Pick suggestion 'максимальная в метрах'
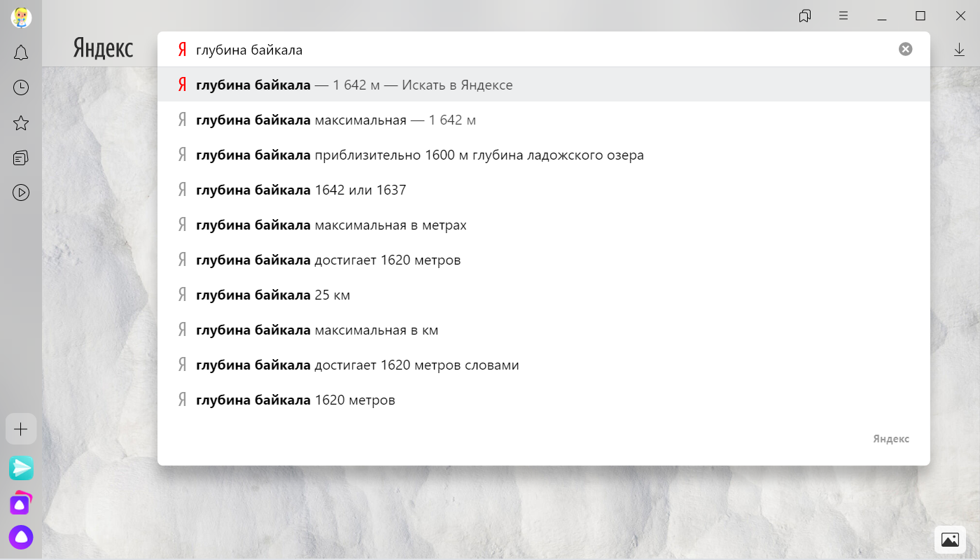The height and width of the screenshot is (560, 980). click(x=544, y=225)
